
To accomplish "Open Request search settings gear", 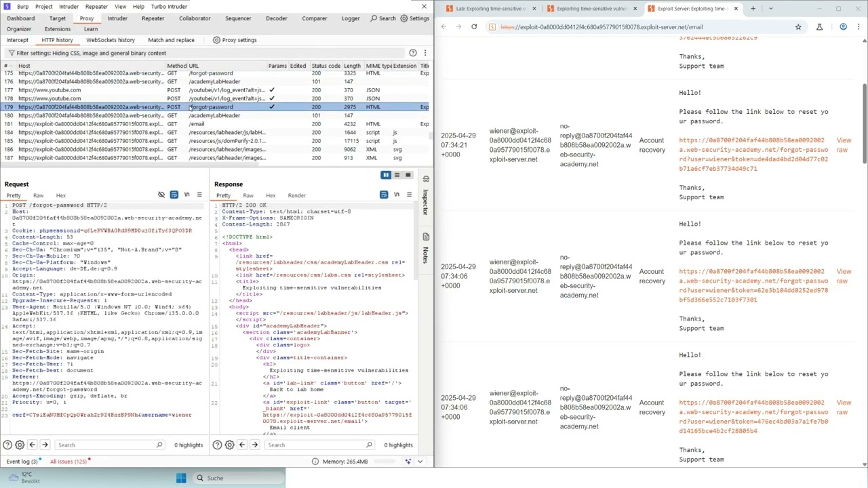I will tap(20, 445).
